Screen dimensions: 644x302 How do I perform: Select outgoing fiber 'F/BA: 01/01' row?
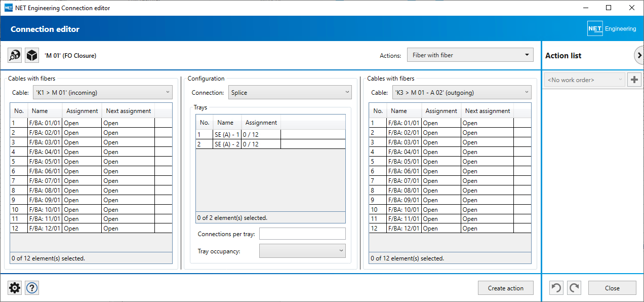pos(450,123)
